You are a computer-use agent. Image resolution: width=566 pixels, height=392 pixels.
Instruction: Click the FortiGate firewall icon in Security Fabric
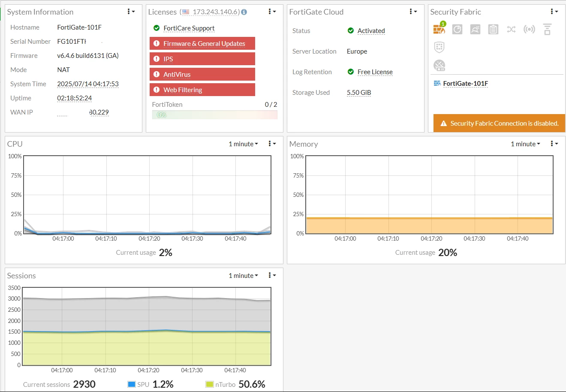(439, 29)
